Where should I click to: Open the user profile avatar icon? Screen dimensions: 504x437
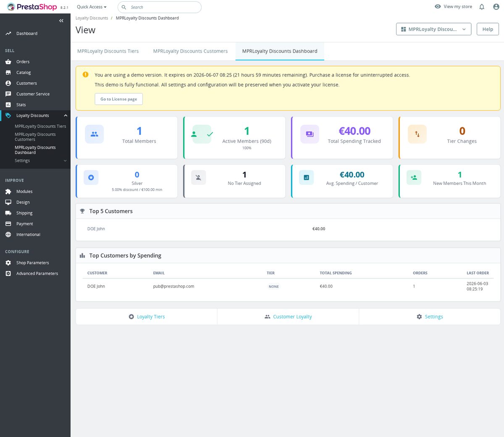pyautogui.click(x=496, y=7)
